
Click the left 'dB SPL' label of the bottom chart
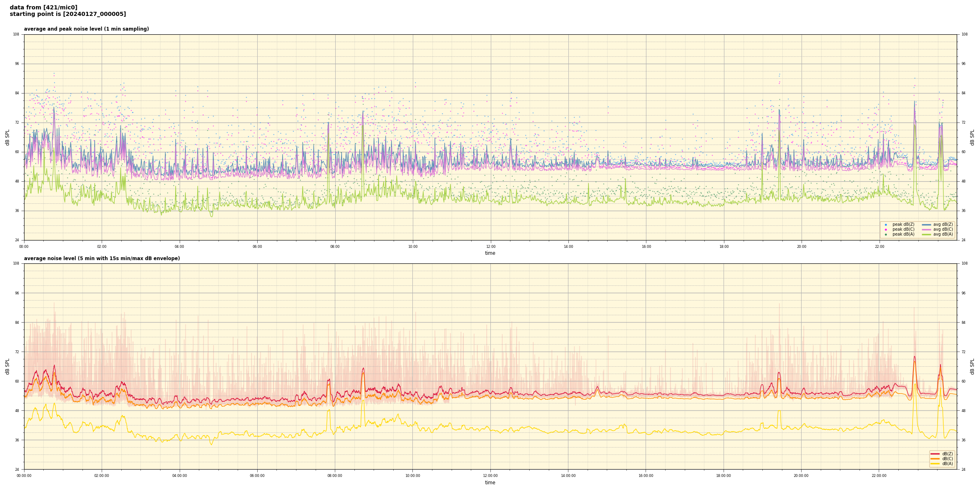(7, 366)
